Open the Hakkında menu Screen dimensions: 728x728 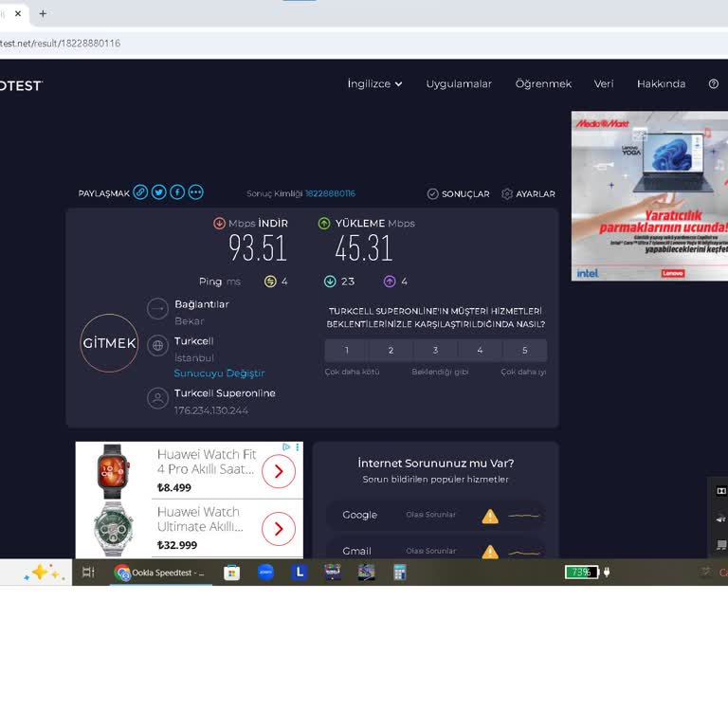click(x=661, y=84)
